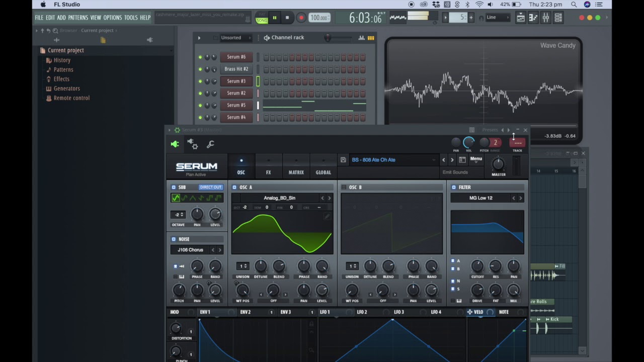This screenshot has height=362, width=644.
Task: Click the Spotlight search icon in macOS menu bar
Action: (574, 5)
